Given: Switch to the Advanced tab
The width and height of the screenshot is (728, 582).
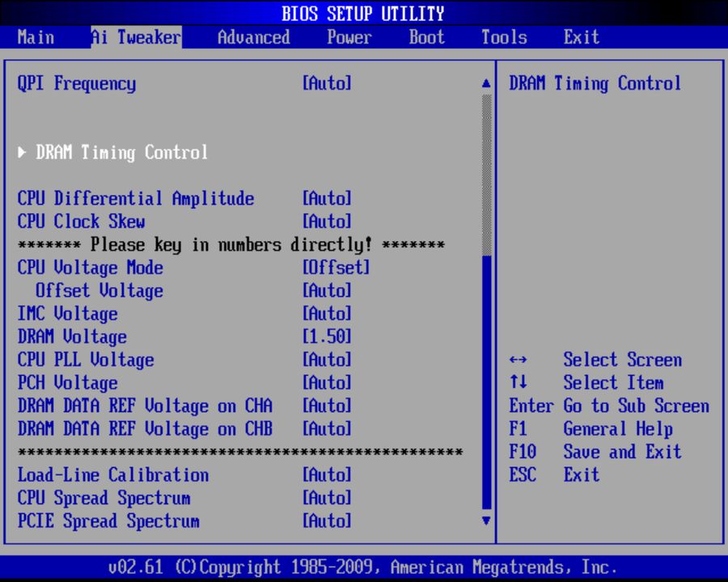Looking at the screenshot, I should (x=253, y=37).
